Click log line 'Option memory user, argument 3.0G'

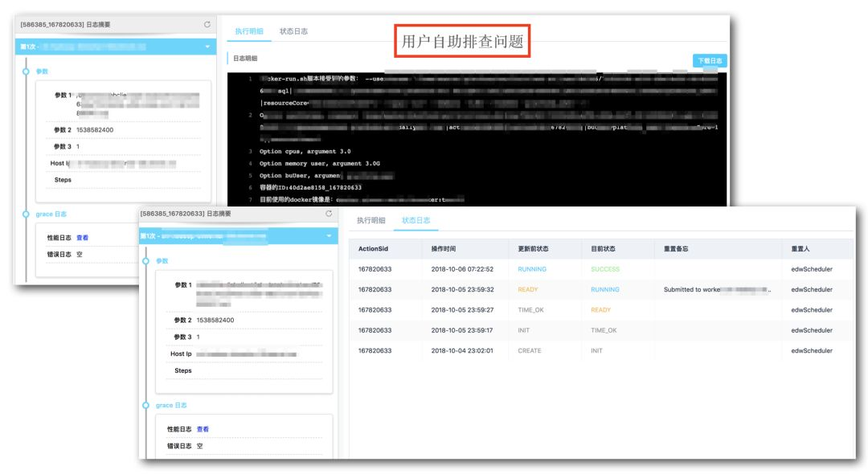point(320,164)
